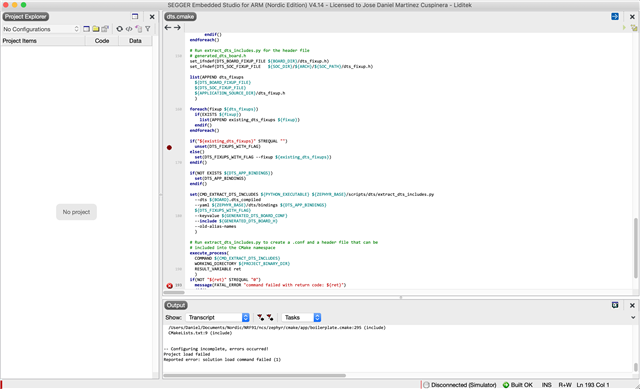
Task: Click the Reported error: solution load command failed line
Action: pos(222,360)
